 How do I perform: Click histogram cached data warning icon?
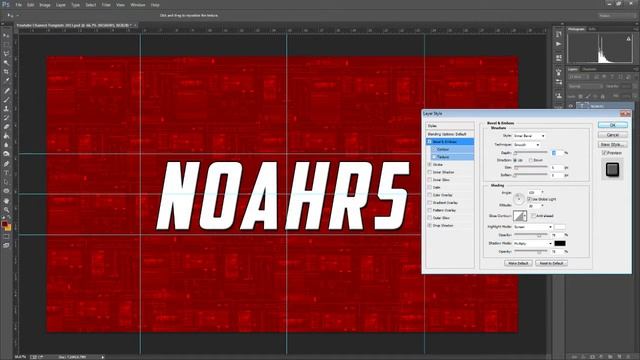(x=629, y=39)
